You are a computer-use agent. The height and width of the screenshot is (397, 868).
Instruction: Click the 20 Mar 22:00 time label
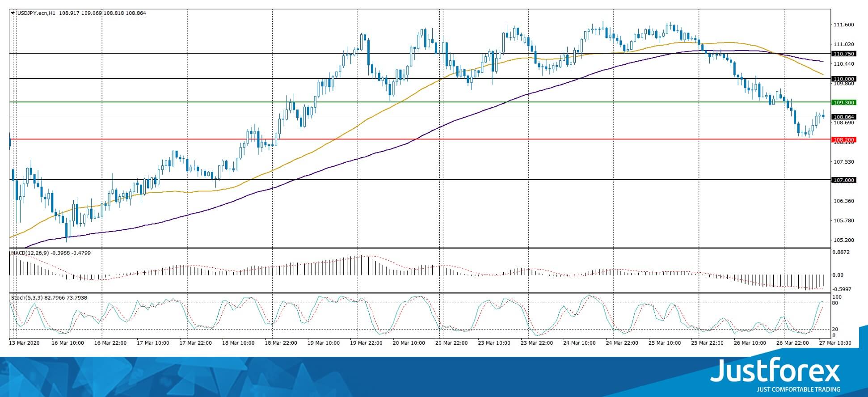pos(451,343)
